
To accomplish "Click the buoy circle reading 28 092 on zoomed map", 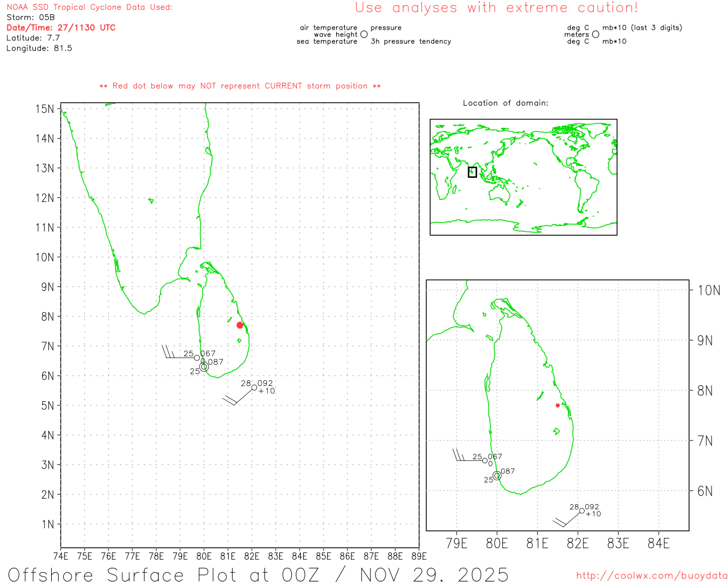I will [582, 511].
